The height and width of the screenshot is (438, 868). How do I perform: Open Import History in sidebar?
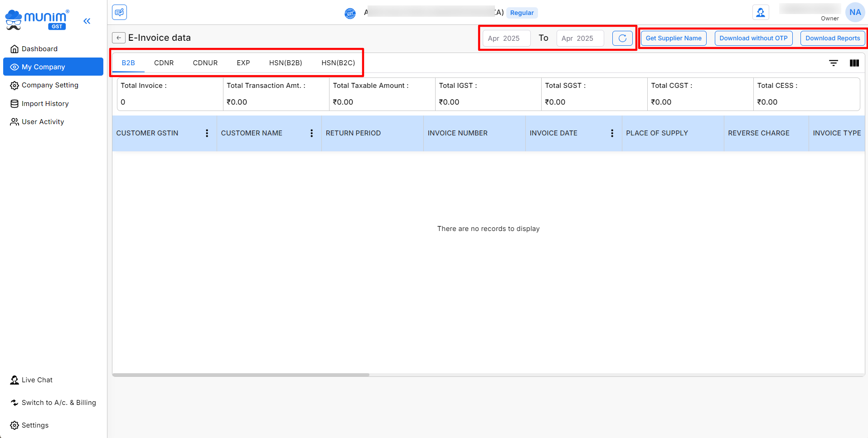[x=45, y=104]
